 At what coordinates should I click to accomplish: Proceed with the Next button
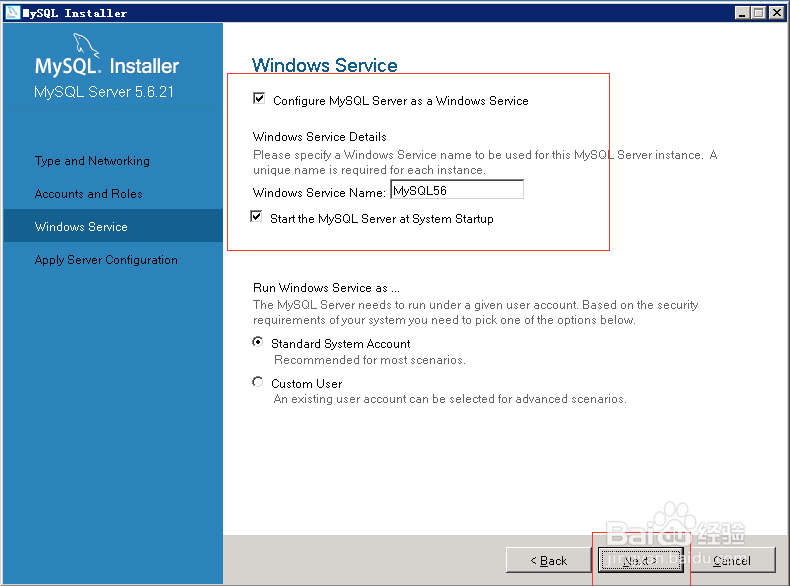coord(640,560)
